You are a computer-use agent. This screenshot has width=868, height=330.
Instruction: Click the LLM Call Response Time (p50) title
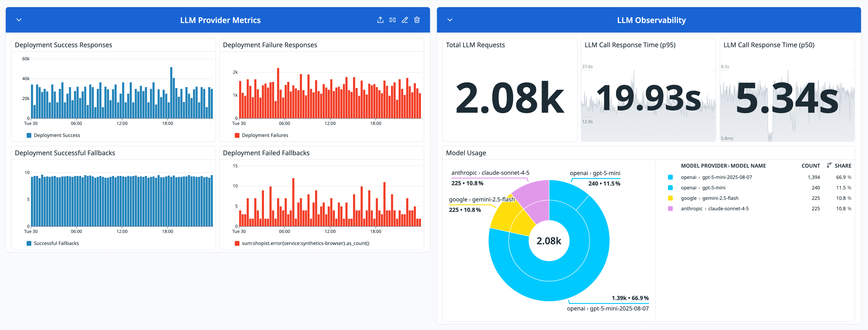[x=769, y=45]
